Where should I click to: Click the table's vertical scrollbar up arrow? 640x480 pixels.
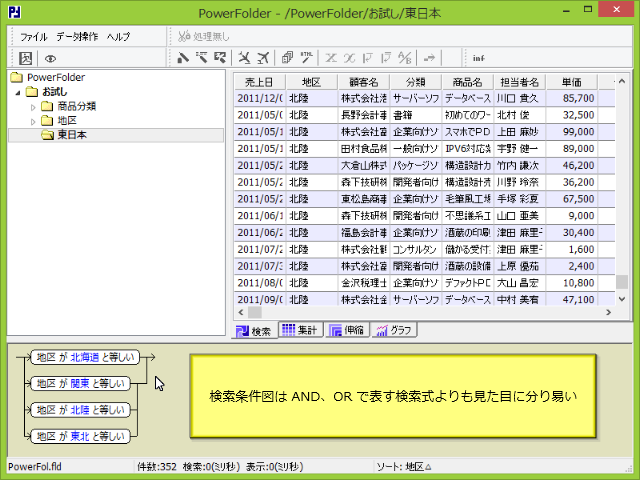[x=622, y=81]
